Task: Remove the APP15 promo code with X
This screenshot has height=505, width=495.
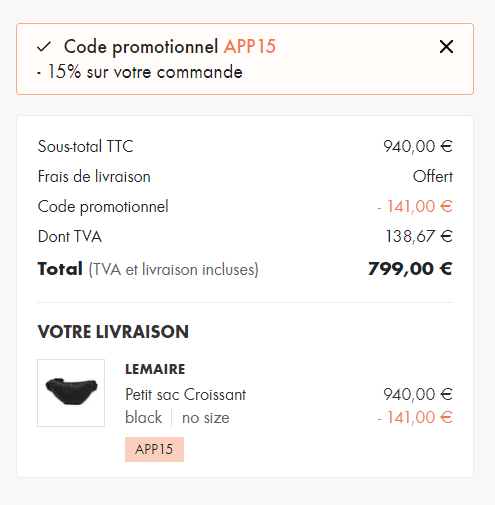Action: coord(446,47)
